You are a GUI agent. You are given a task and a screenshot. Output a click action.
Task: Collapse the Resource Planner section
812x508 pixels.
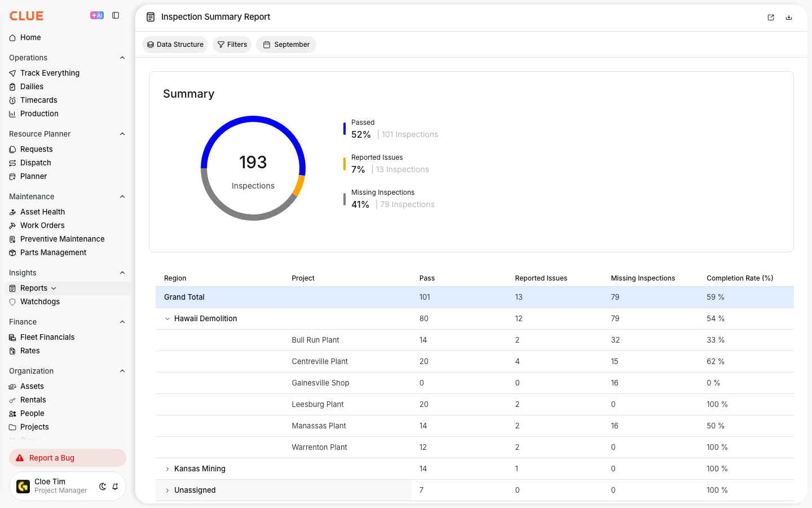point(122,134)
